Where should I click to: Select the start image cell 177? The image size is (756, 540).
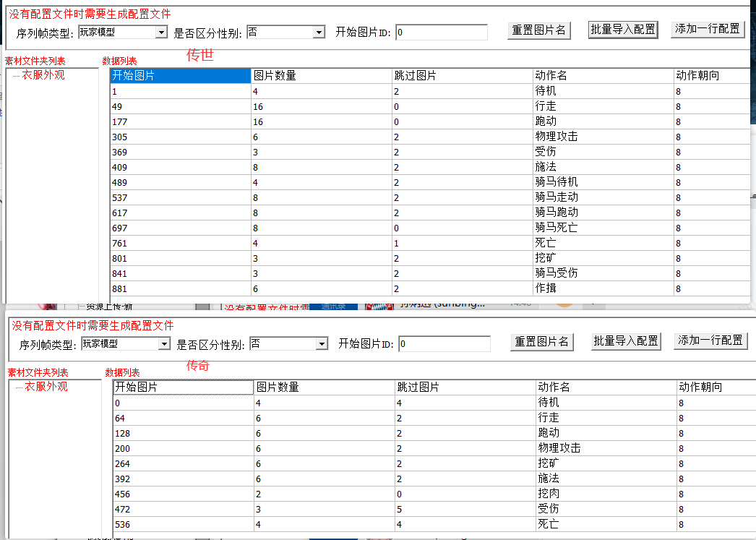pos(181,122)
